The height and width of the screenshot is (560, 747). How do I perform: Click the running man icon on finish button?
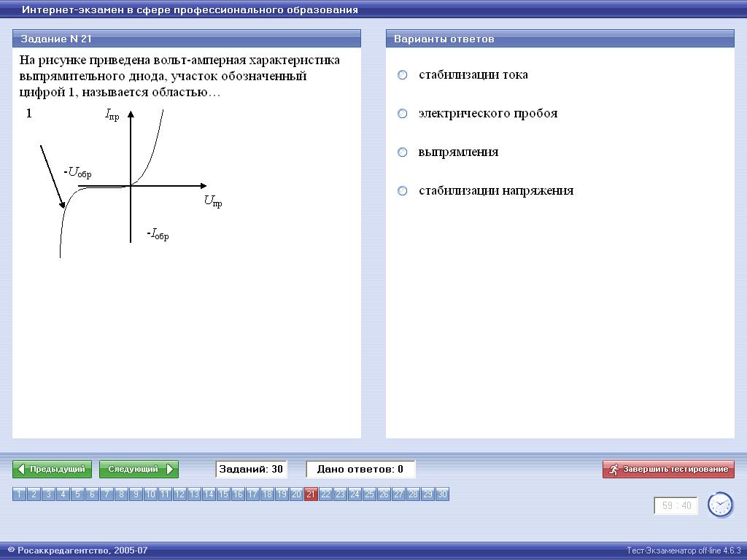tap(614, 469)
